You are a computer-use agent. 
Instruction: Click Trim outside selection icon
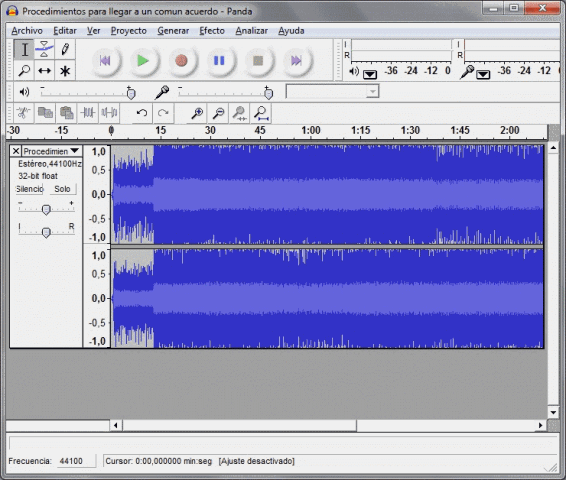point(88,113)
